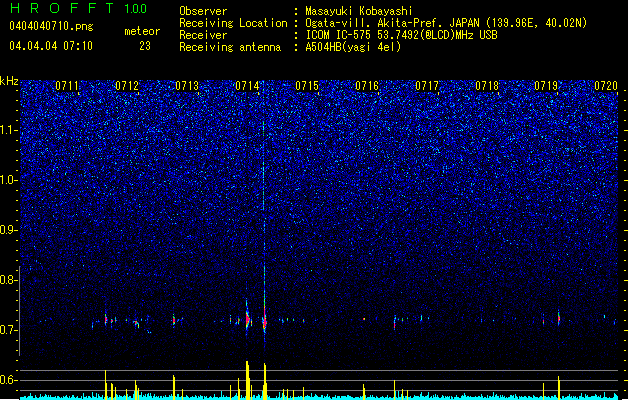Click the kHz axis unit label
This screenshot has width=629, height=400.
(9, 81)
